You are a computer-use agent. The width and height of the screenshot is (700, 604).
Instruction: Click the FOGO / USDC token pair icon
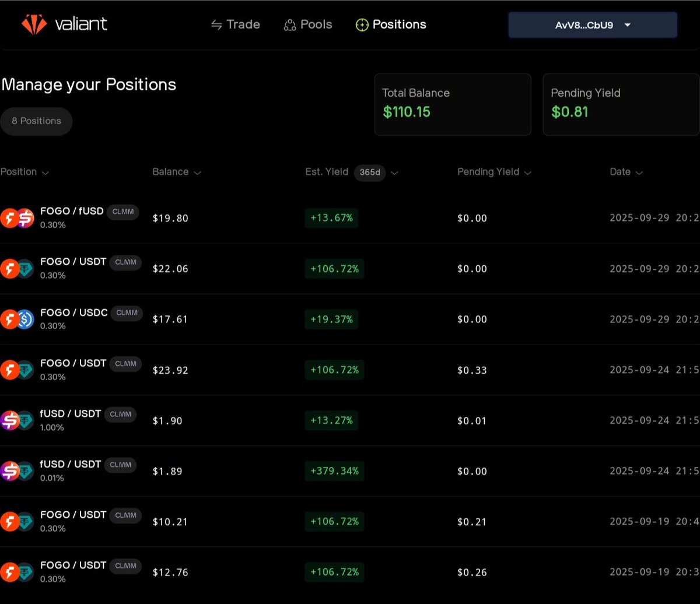point(17,319)
